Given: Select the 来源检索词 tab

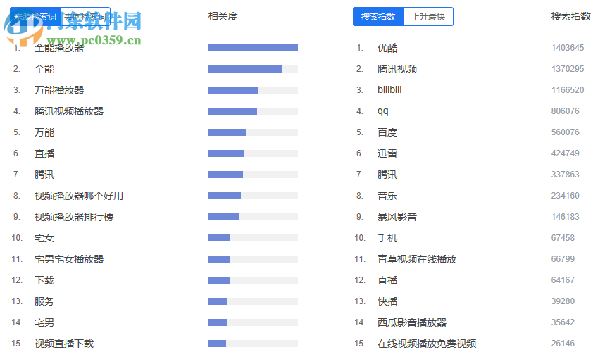Looking at the screenshot, I should (x=35, y=16).
